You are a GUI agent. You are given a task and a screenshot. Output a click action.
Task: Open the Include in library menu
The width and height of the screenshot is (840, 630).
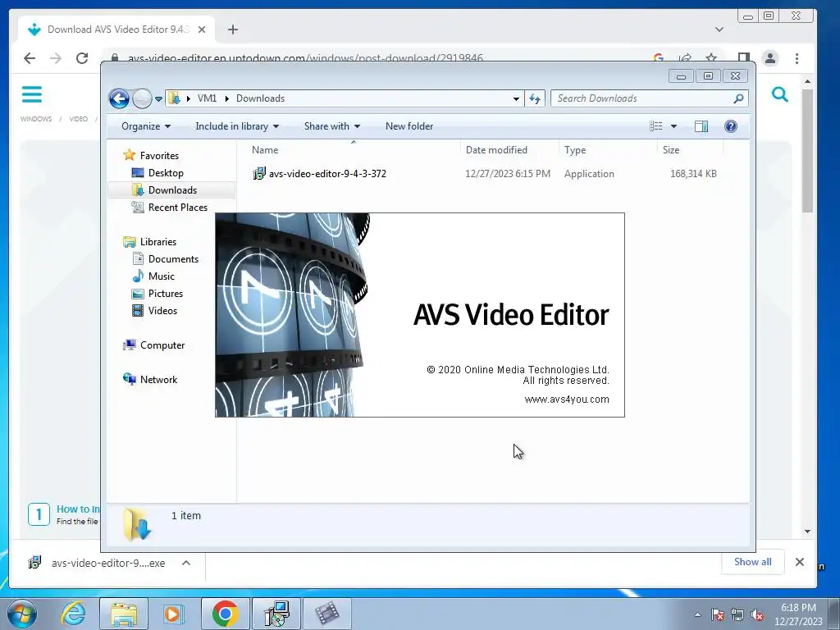237,126
